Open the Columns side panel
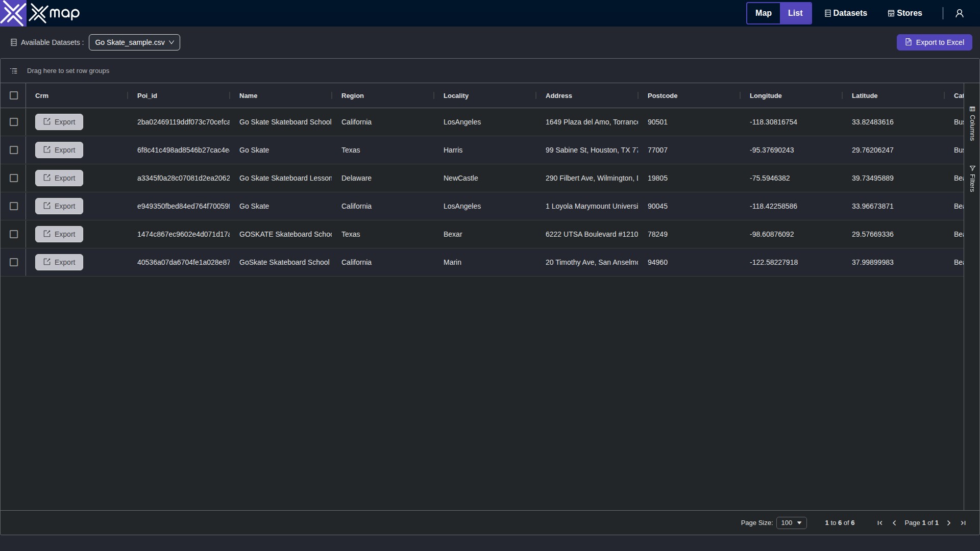 (972, 123)
